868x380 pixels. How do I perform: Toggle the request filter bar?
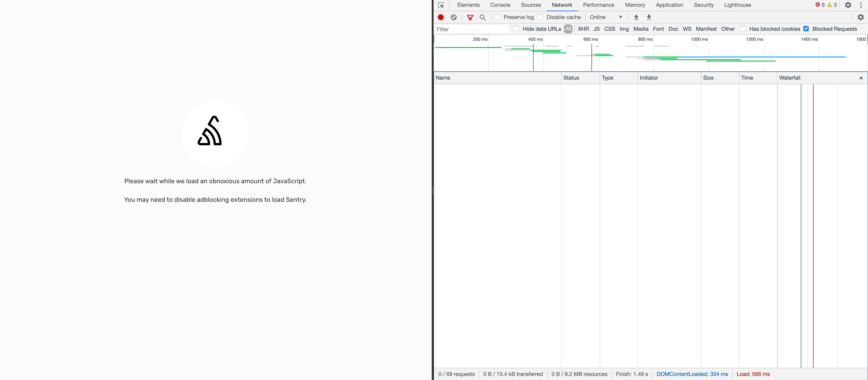coord(470,17)
